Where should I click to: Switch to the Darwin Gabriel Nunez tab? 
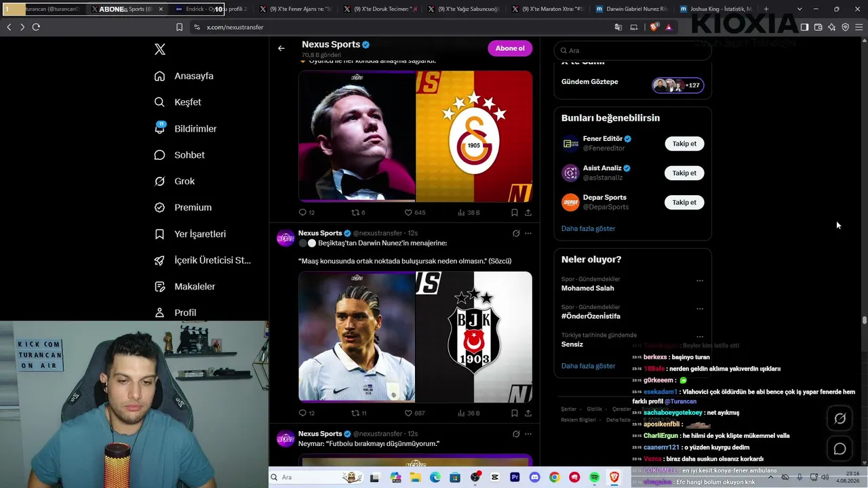(x=631, y=9)
